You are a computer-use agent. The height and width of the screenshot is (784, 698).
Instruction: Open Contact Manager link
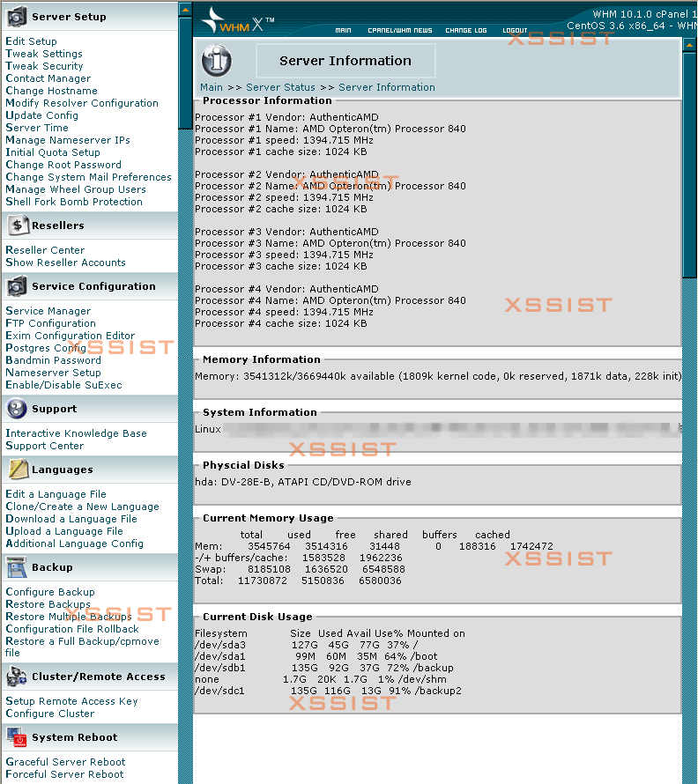48,78
